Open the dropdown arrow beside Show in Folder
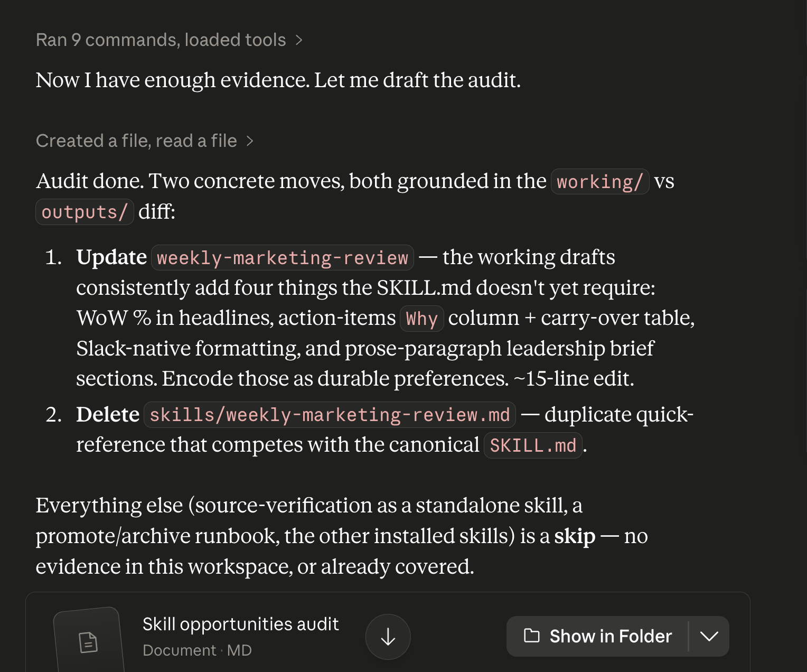This screenshot has width=807, height=672. [709, 636]
